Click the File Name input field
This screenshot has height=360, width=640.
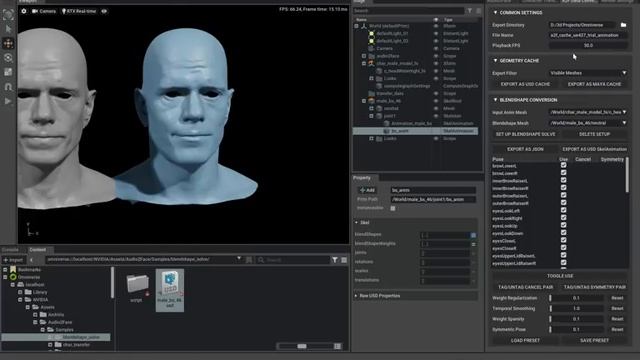pos(588,35)
